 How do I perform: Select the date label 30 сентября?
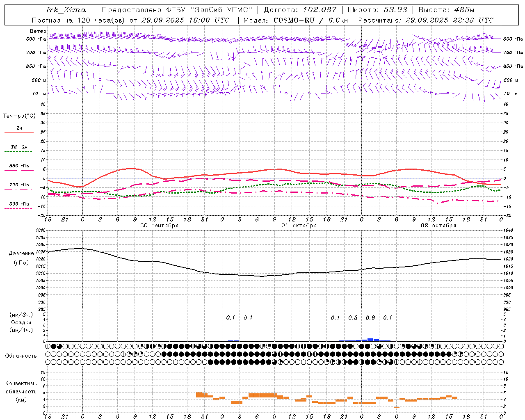click(160, 226)
